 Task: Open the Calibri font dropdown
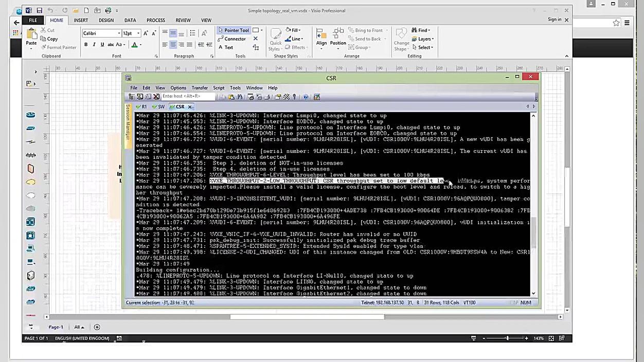tap(119, 33)
